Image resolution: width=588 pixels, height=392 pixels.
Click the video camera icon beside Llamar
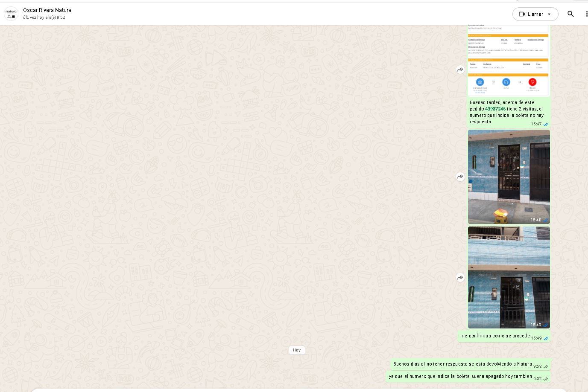[x=521, y=14]
